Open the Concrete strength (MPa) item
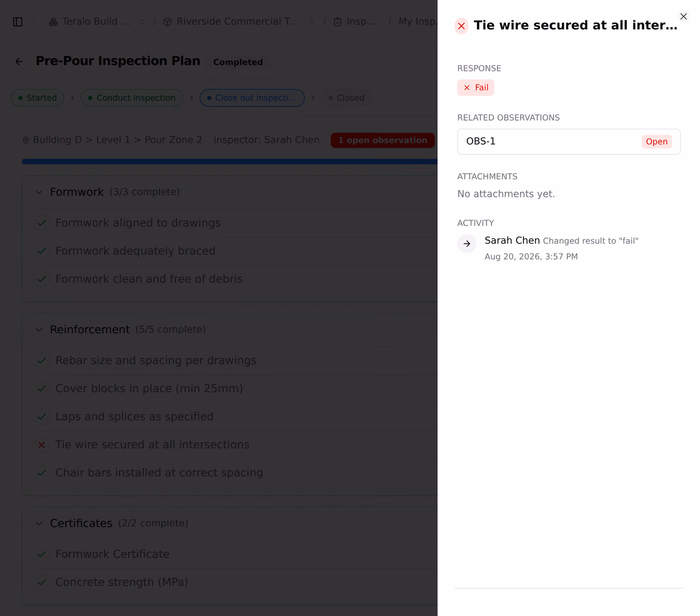 click(122, 582)
